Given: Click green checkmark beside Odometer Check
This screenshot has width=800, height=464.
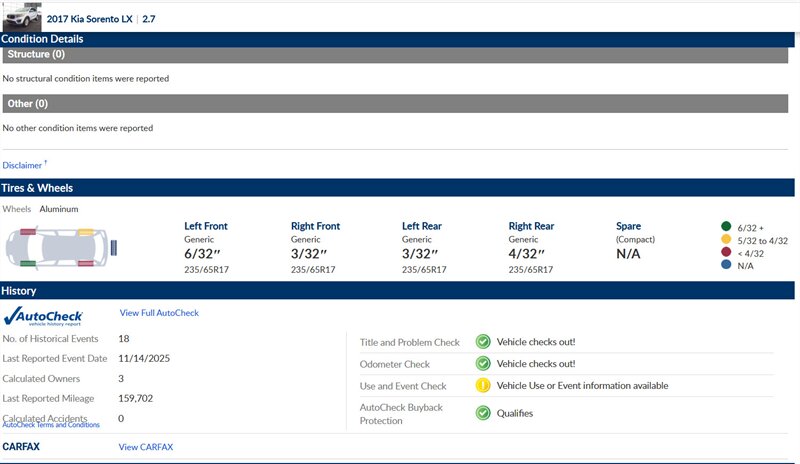Looking at the screenshot, I should pyautogui.click(x=483, y=364).
